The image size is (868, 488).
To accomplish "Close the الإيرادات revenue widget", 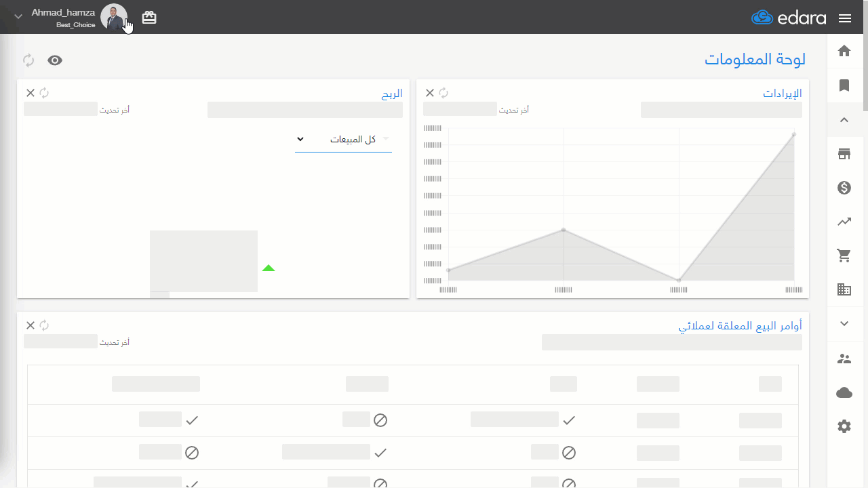I will coord(430,93).
